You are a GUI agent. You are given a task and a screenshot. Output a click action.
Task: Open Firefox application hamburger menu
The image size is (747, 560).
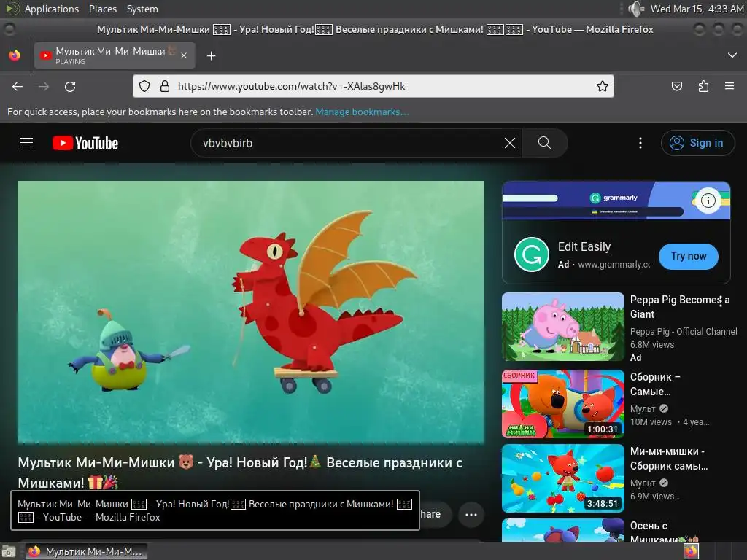point(729,86)
